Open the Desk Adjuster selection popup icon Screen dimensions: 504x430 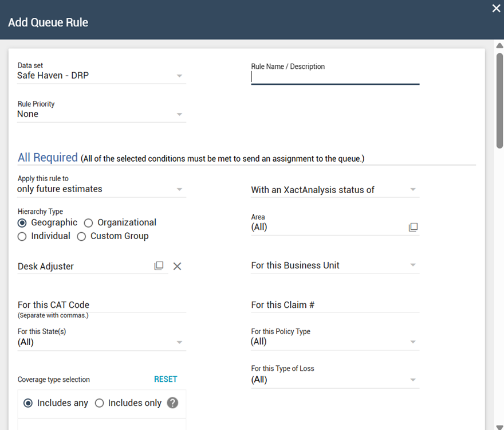159,266
